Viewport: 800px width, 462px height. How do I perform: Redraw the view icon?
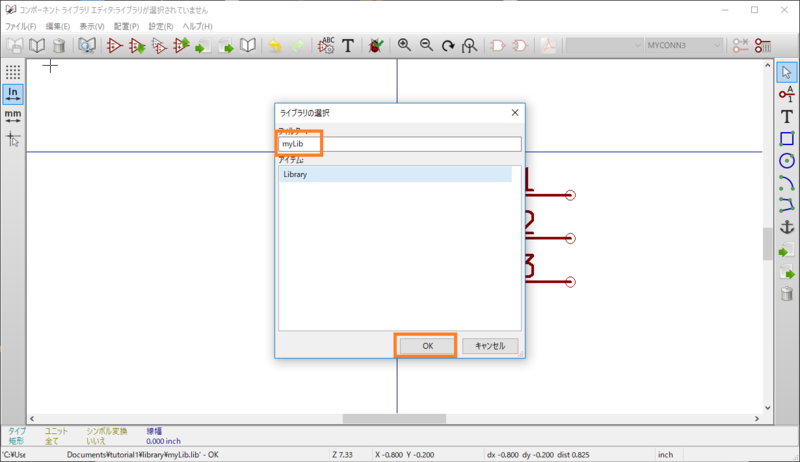tap(448, 46)
